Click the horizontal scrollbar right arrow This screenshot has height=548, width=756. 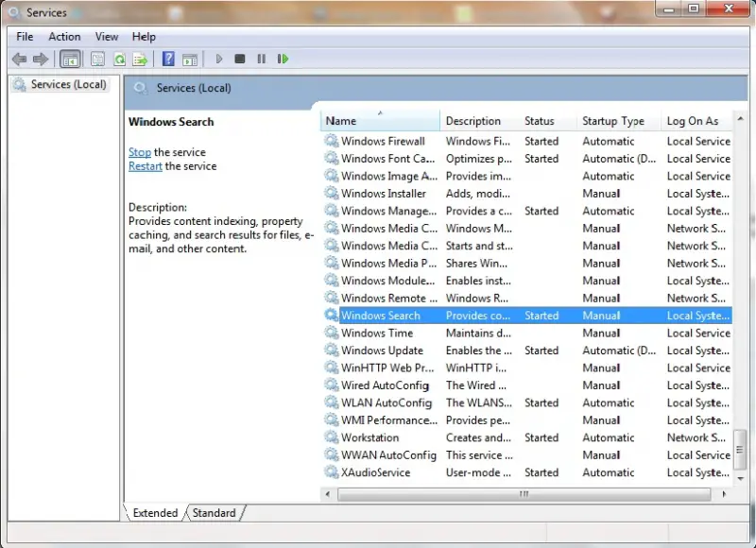(x=724, y=494)
